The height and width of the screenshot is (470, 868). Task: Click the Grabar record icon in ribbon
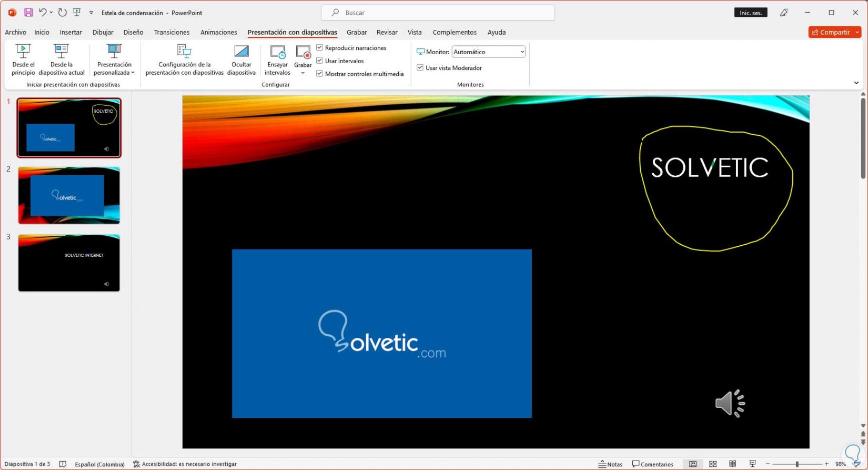tap(303, 52)
